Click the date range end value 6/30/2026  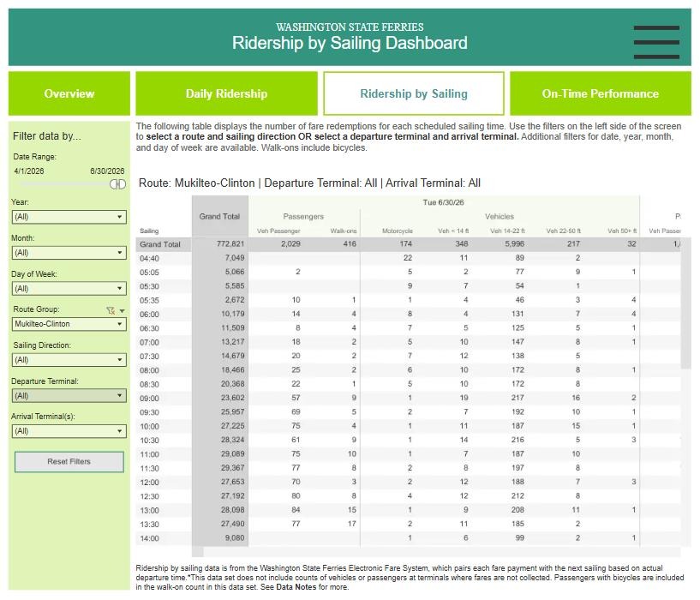coord(107,171)
